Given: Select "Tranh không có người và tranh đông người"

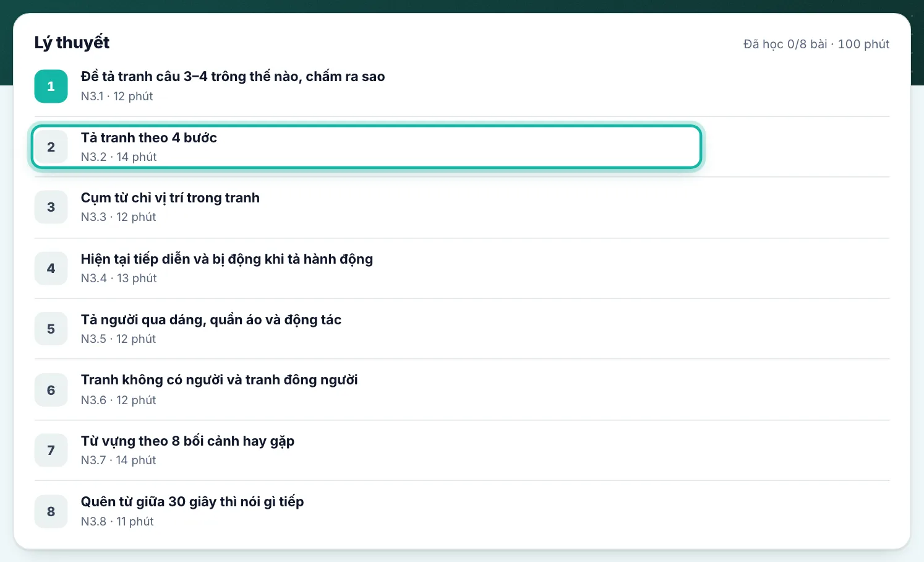Looking at the screenshot, I should click(x=462, y=390).
